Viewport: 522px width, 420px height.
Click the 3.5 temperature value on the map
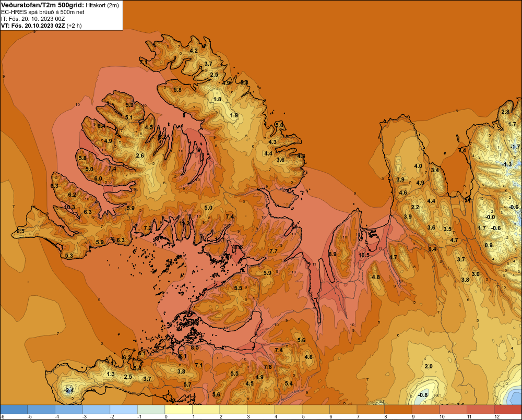click(x=447, y=229)
